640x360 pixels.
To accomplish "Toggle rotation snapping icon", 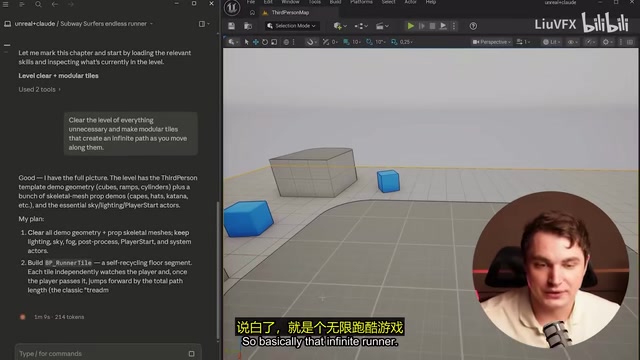I will tap(369, 42).
